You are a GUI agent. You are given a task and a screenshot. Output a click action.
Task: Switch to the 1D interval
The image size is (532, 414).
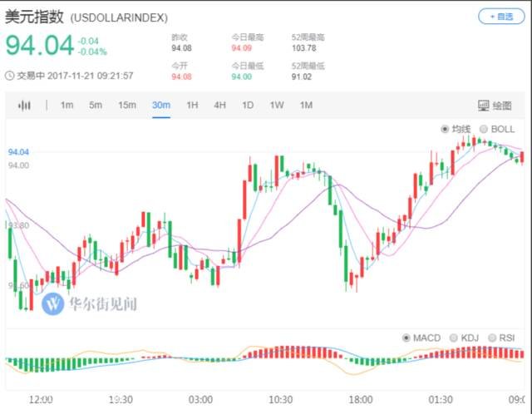[248, 106]
